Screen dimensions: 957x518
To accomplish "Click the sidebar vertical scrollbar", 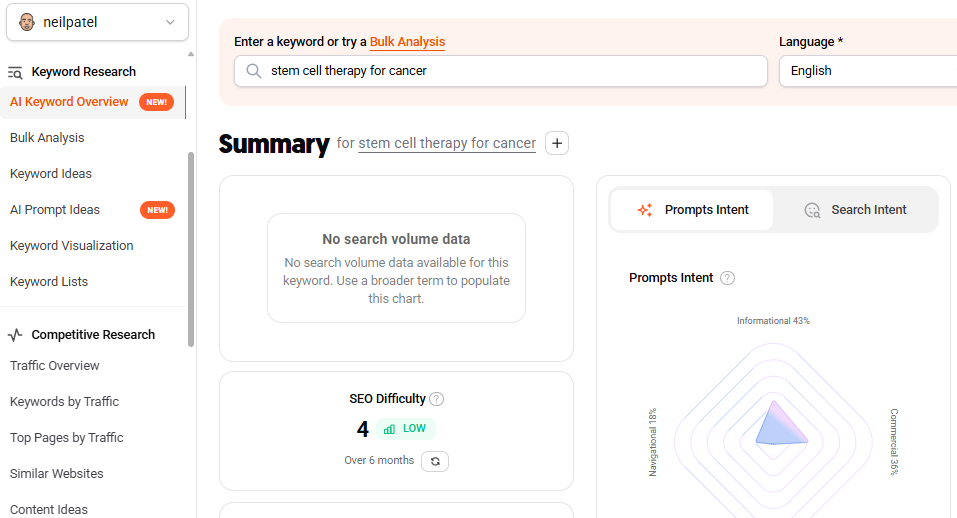I will coord(191,250).
